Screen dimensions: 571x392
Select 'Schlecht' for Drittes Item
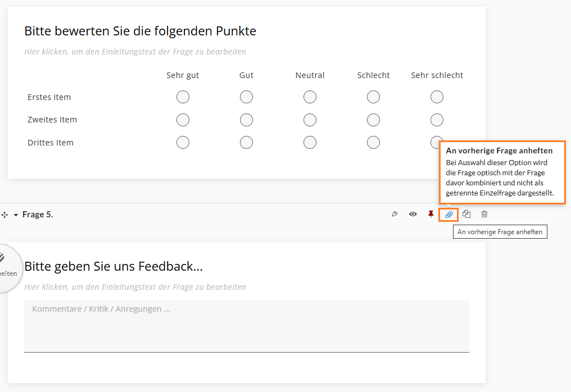[x=373, y=143]
